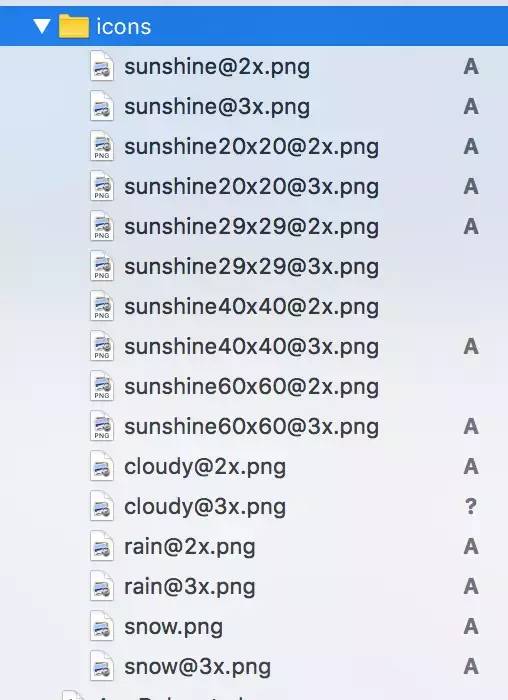Select the icons folder name

pos(124,27)
